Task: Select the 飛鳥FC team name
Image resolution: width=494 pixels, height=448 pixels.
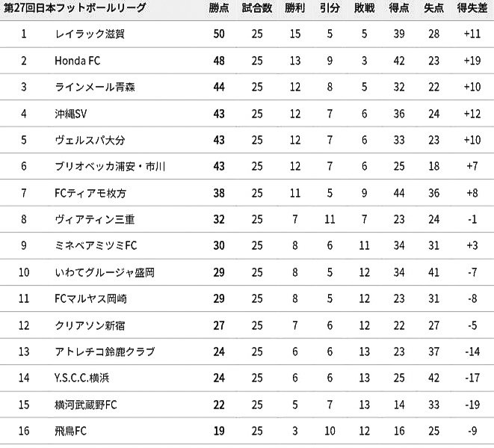Action: click(x=72, y=432)
